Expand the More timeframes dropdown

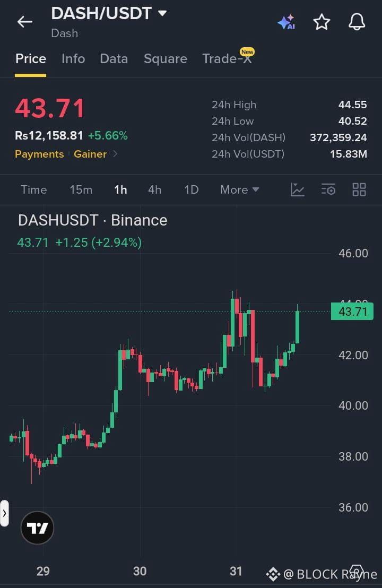tap(240, 190)
